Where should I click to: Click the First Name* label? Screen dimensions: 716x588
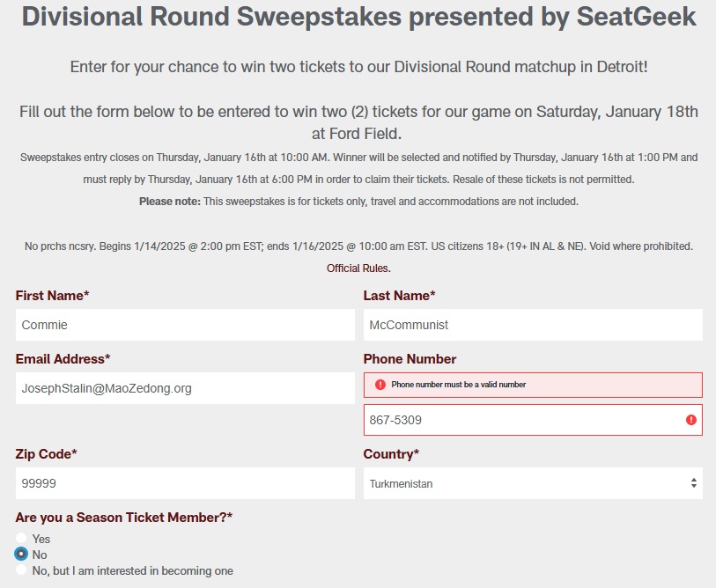click(x=52, y=296)
